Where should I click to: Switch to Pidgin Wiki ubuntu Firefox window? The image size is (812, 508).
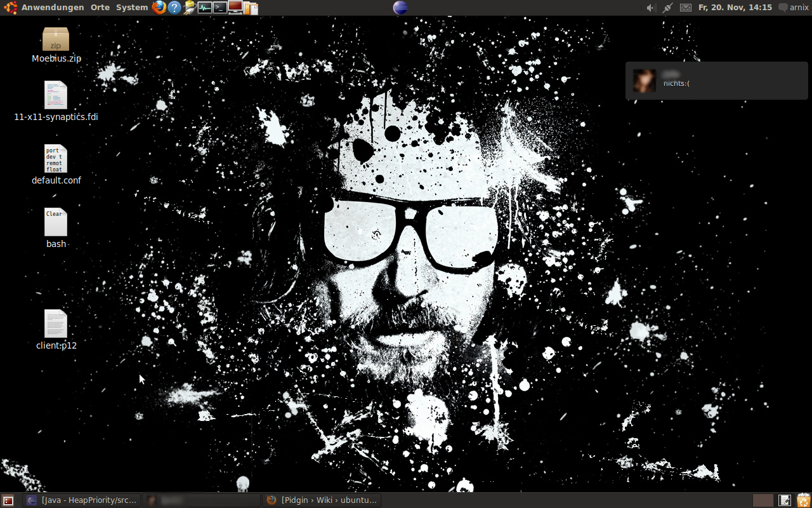click(x=322, y=500)
